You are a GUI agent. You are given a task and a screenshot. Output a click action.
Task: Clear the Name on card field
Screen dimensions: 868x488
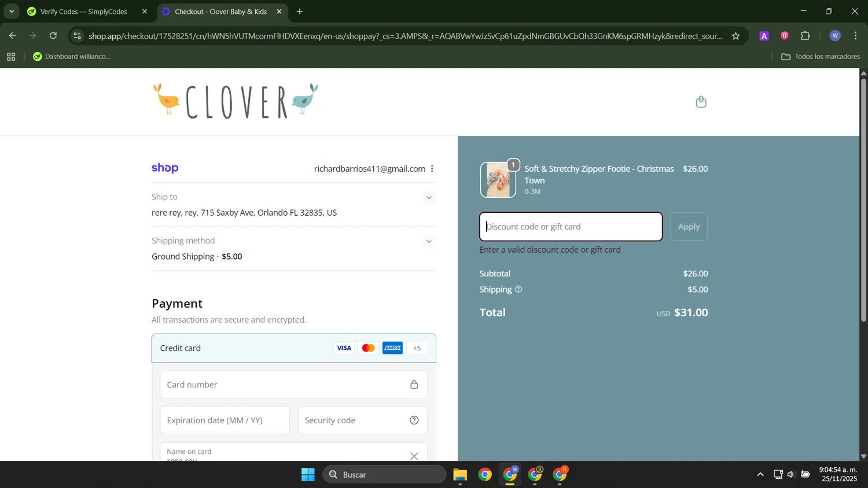414,456
